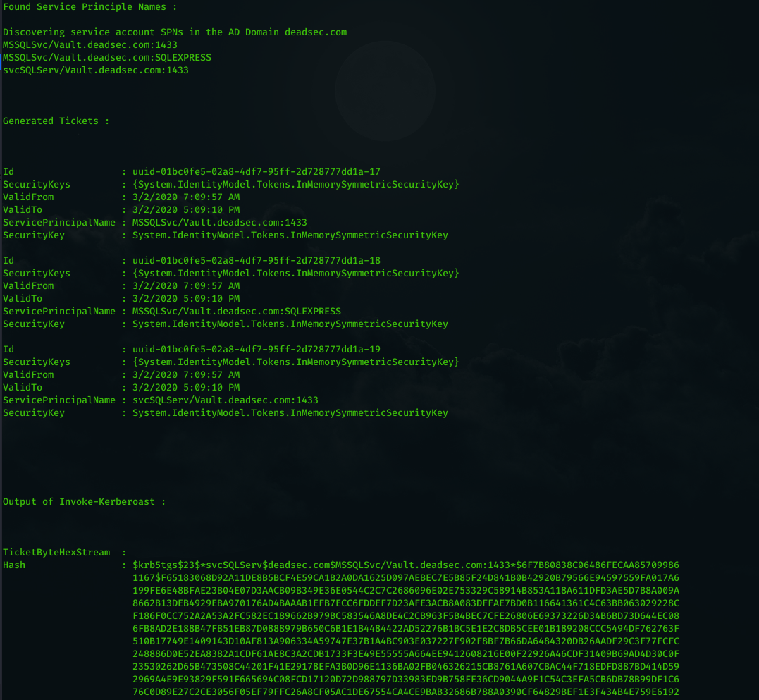Click the SecurityKey value of ticket dd1a-19

290,413
